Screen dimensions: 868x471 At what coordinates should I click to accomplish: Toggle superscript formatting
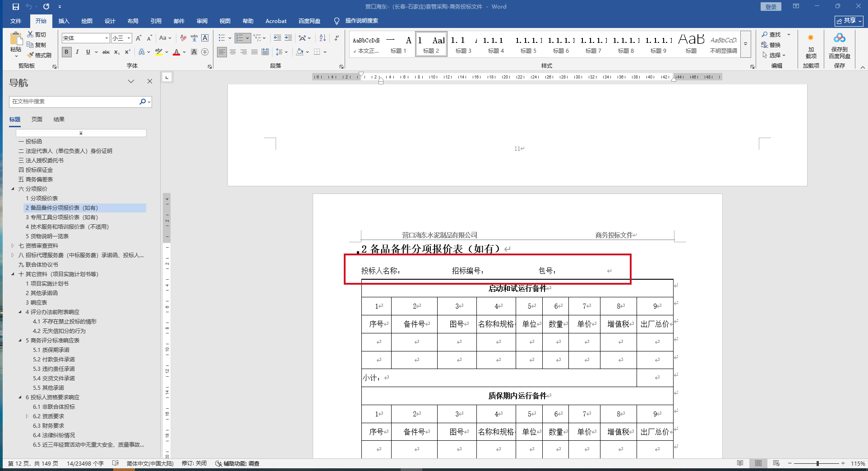(128, 52)
